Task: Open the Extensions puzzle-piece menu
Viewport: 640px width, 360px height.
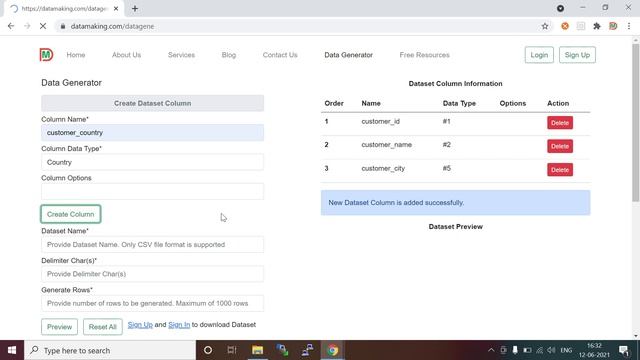Action: click(x=597, y=26)
